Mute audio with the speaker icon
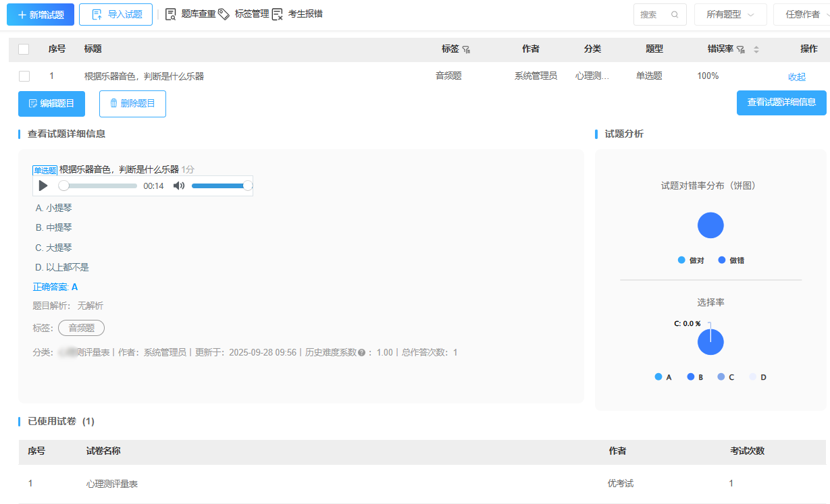Image resolution: width=830 pixels, height=504 pixels. pos(178,186)
